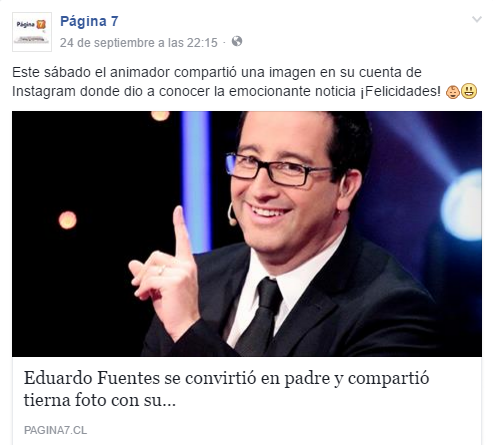Open the Página 7 profile picture
493x445 pixels.
click(x=32, y=32)
